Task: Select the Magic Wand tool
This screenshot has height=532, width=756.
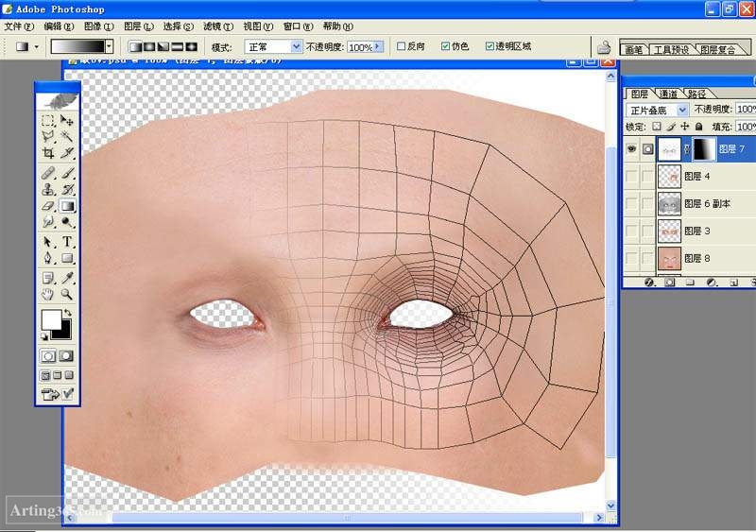Action: 67,136
